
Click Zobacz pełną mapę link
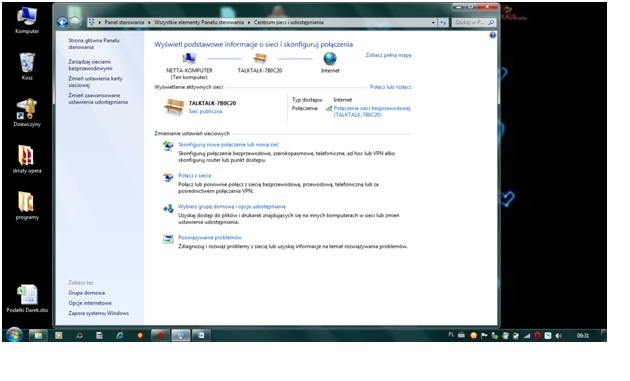(388, 55)
